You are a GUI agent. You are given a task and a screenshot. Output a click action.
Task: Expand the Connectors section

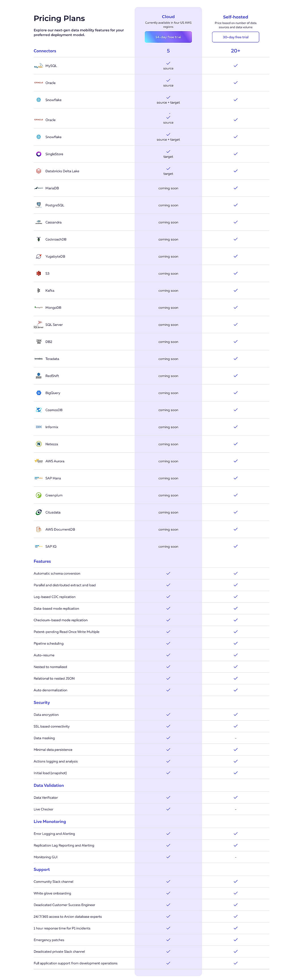(x=44, y=50)
